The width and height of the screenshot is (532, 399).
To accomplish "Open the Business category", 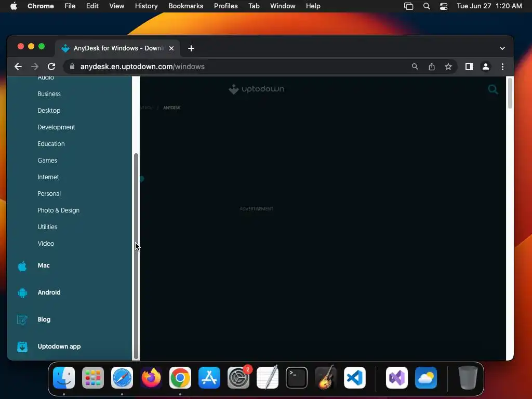I will [49, 94].
